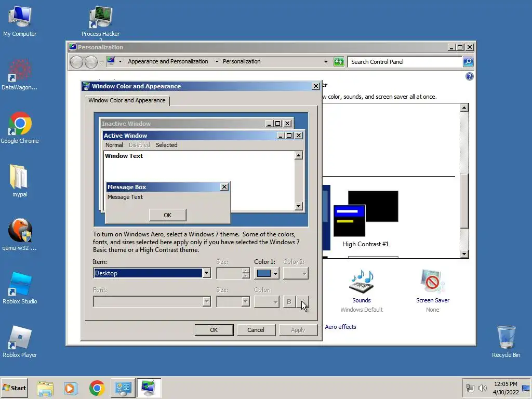The height and width of the screenshot is (399, 532).
Task: Open the My Computer desktop icon
Action: tap(20, 21)
